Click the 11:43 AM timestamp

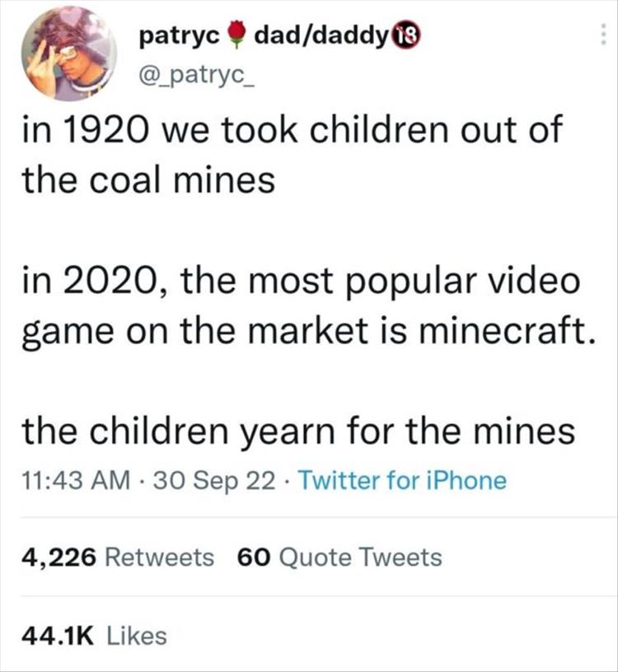click(x=73, y=479)
